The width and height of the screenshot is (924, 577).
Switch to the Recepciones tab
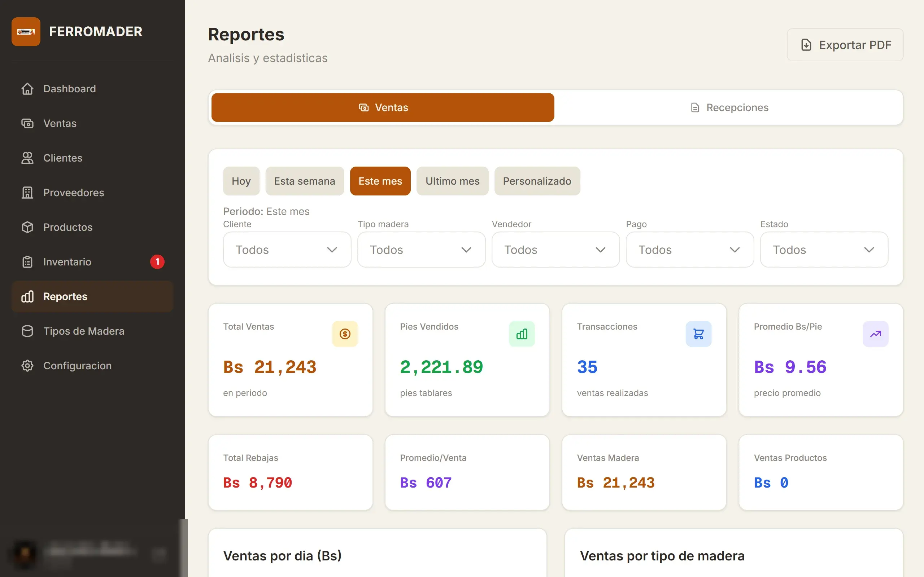pos(729,107)
